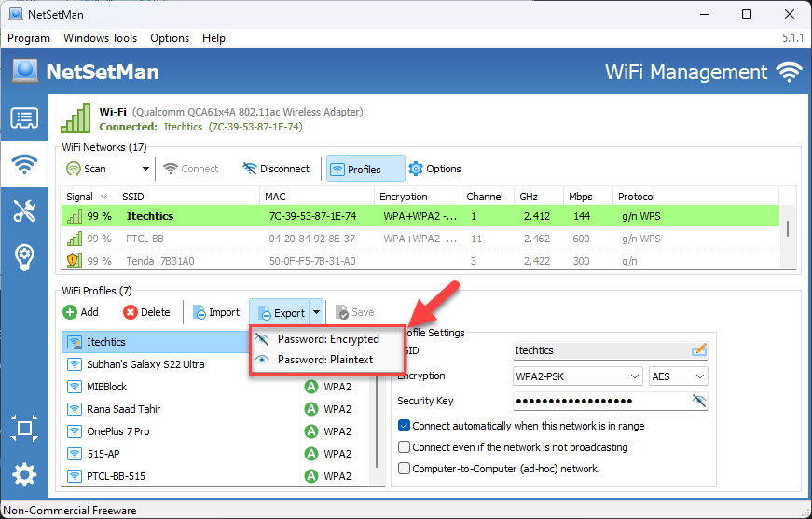Import a WiFi profile
812x519 pixels.
pos(216,312)
